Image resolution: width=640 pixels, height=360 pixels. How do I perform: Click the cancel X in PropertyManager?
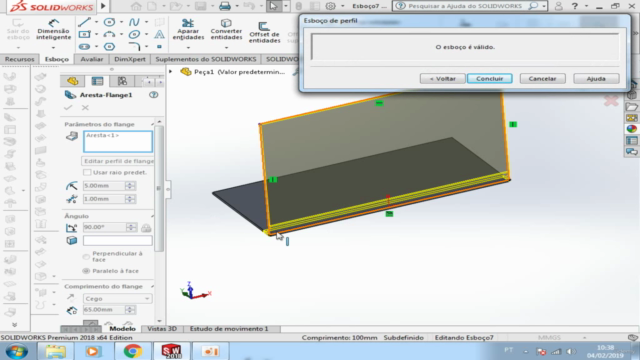tap(85, 108)
